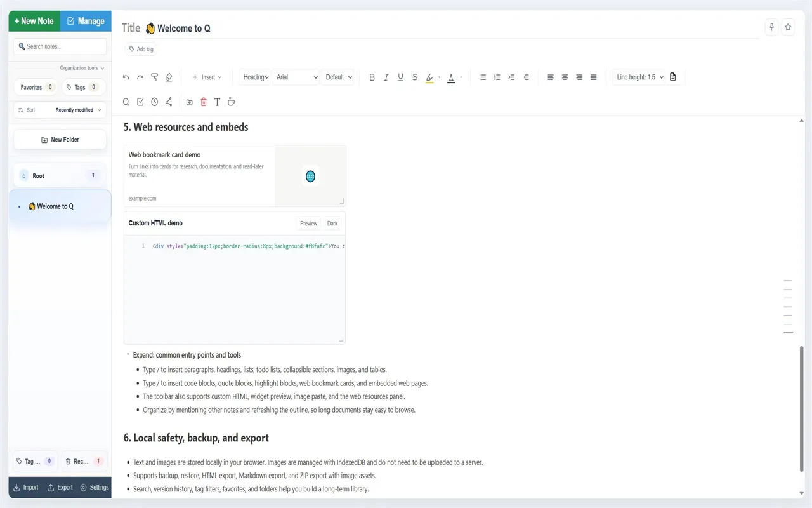Delete note with red trash icon
This screenshot has height=508, width=812.
204,102
